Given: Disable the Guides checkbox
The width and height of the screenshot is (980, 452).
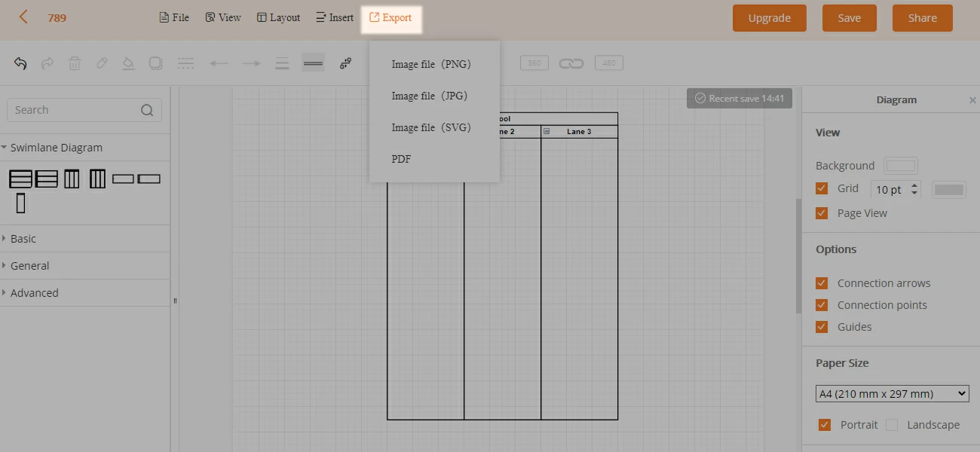Looking at the screenshot, I should 822,327.
